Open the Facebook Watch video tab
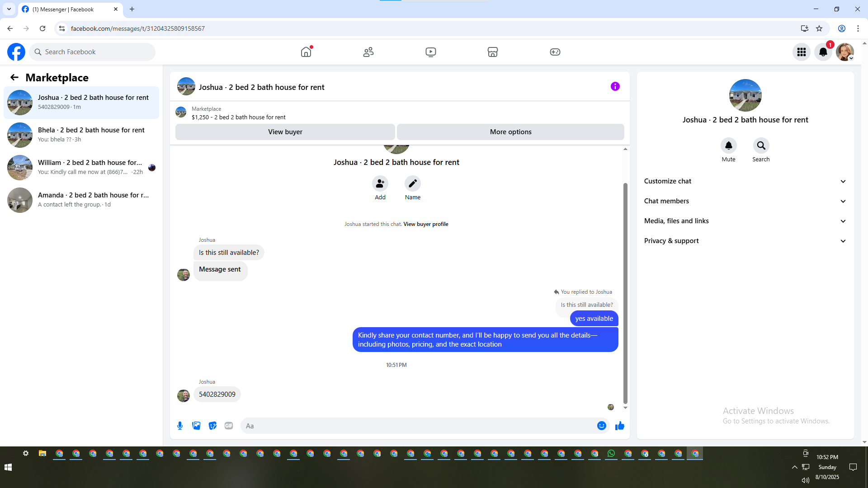This screenshot has width=868, height=488. (430, 52)
